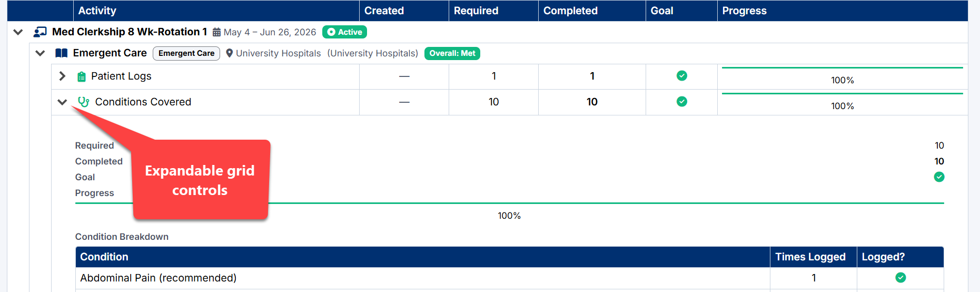Viewport: 980px width, 292px height.
Task: Click the Conditions Covered goal green checkmark
Action: click(x=682, y=101)
